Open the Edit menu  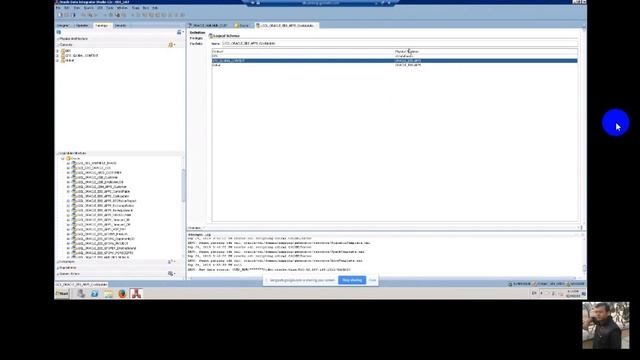click(67, 8)
